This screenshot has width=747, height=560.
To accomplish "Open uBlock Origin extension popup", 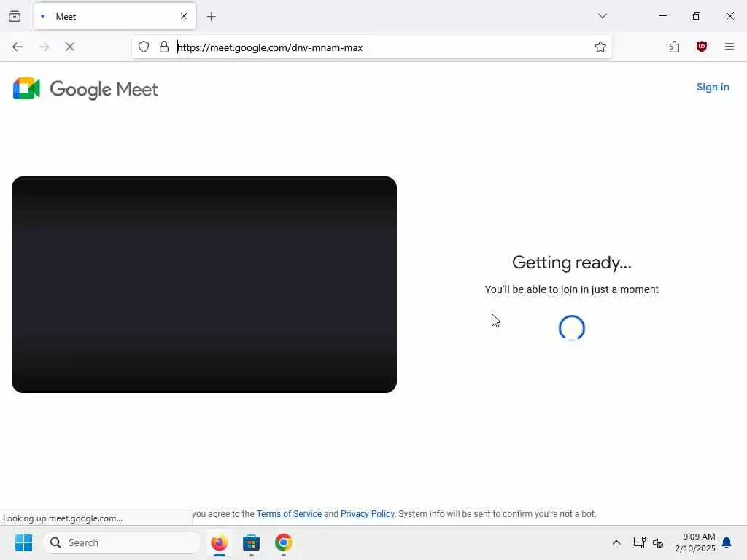I will (701, 47).
